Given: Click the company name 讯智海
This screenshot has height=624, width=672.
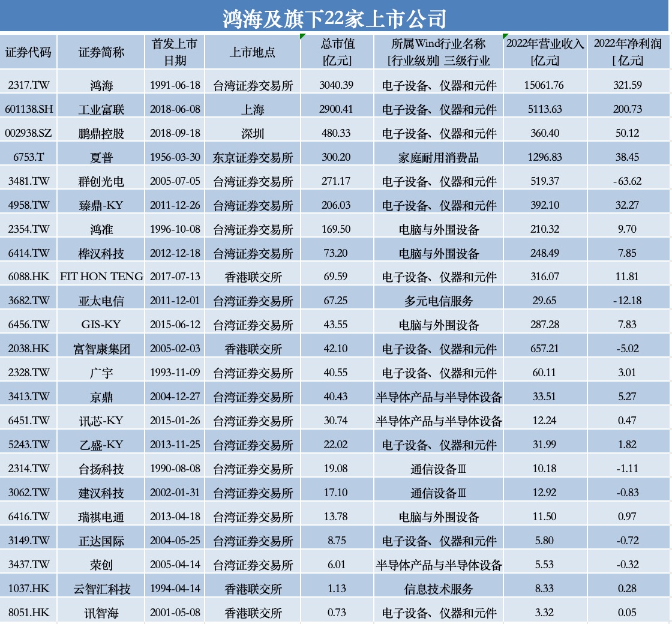Looking at the screenshot, I should pyautogui.click(x=101, y=613).
